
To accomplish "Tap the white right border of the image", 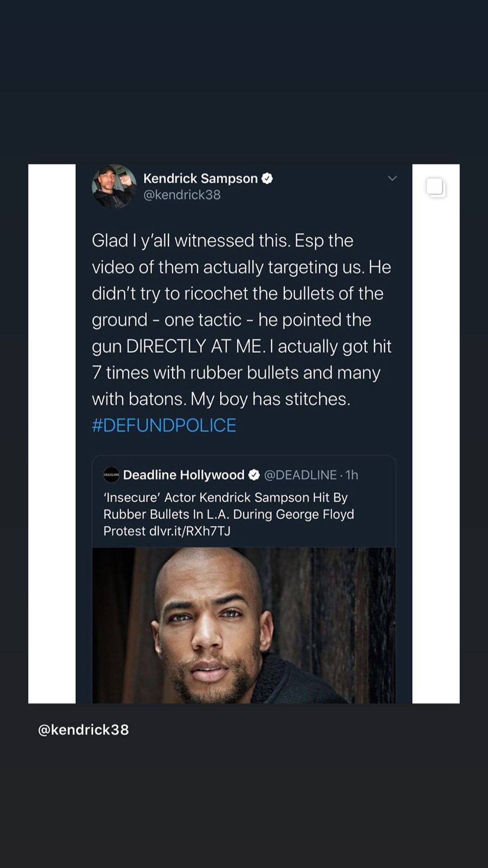I will [x=436, y=452].
